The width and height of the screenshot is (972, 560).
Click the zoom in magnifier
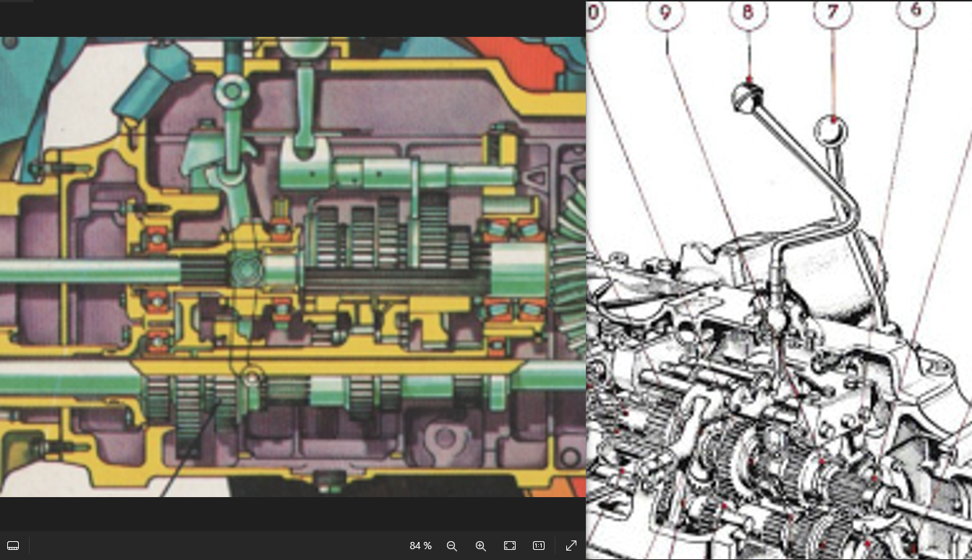pos(480,546)
